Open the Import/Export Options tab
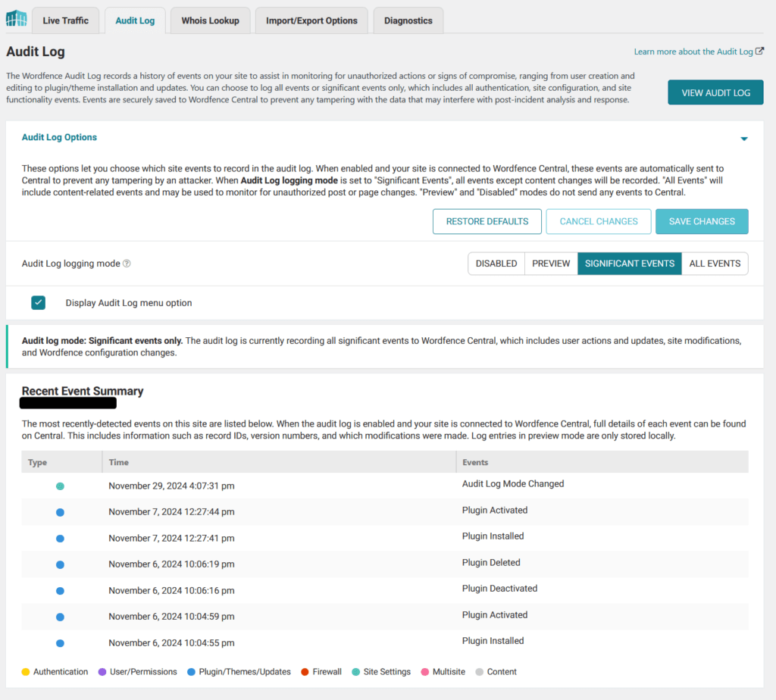776x700 pixels. (311, 20)
